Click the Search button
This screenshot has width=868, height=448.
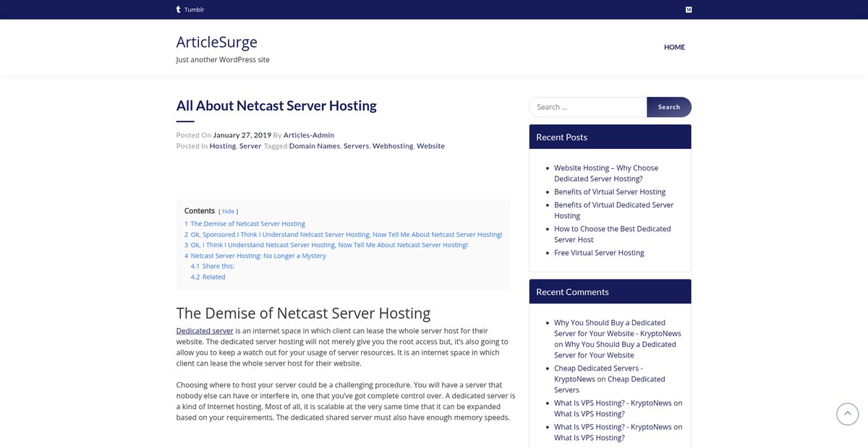pyautogui.click(x=669, y=107)
